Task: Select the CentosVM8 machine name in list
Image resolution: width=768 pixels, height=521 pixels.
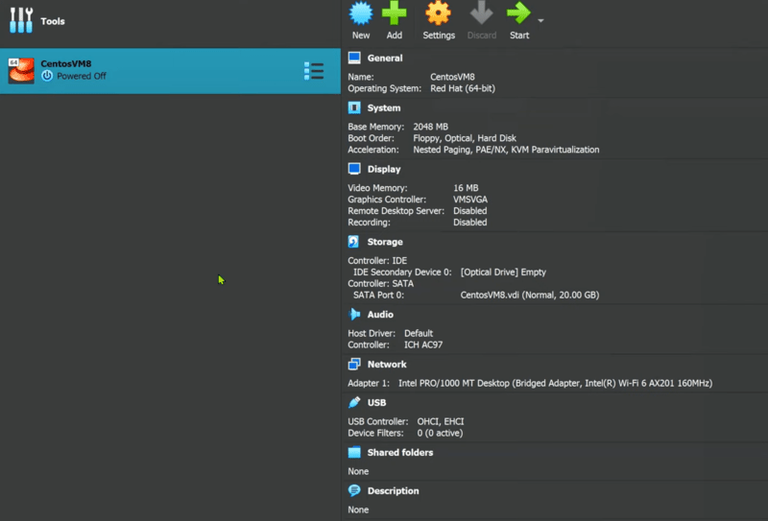Action: pos(66,64)
